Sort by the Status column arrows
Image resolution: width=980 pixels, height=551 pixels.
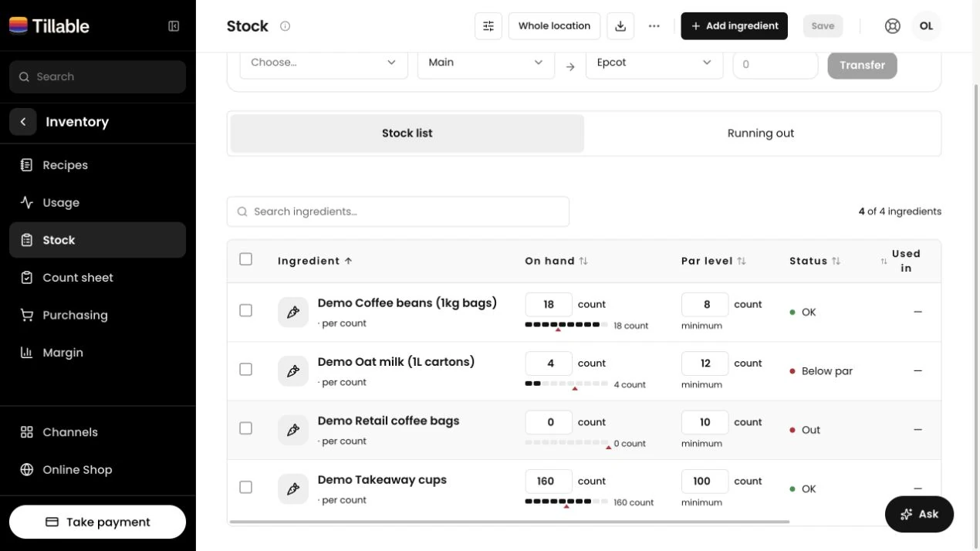point(836,261)
